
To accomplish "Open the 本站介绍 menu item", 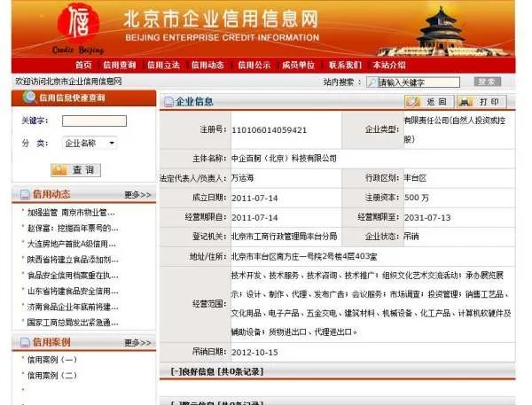I will 389,65.
